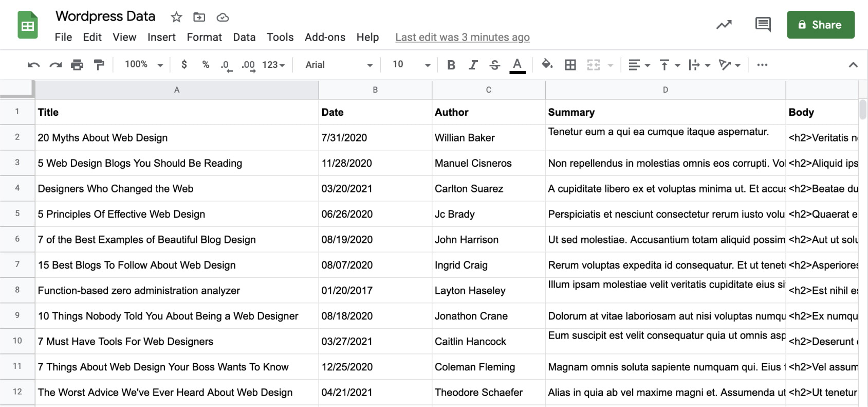Select author cell Carlton Suarez
Image resolution: width=868 pixels, height=407 pixels.
(489, 188)
